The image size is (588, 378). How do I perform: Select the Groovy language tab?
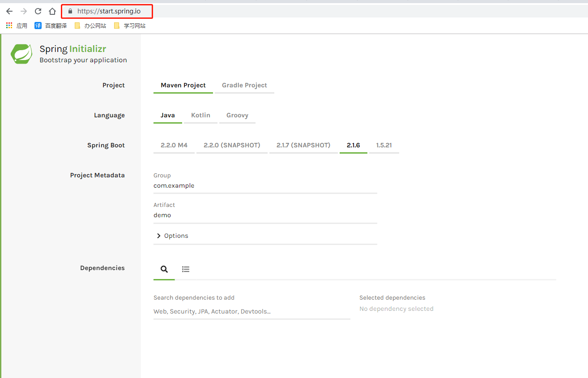click(x=237, y=115)
